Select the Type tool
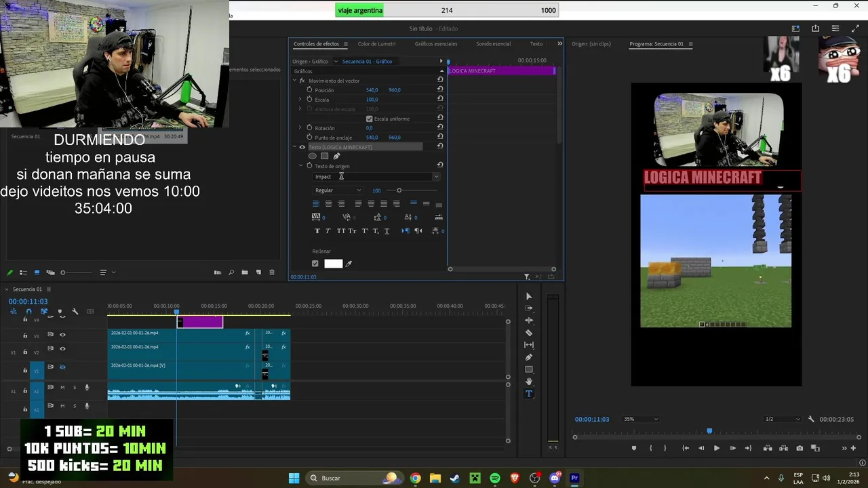The height and width of the screenshot is (488, 868). pyautogui.click(x=529, y=394)
